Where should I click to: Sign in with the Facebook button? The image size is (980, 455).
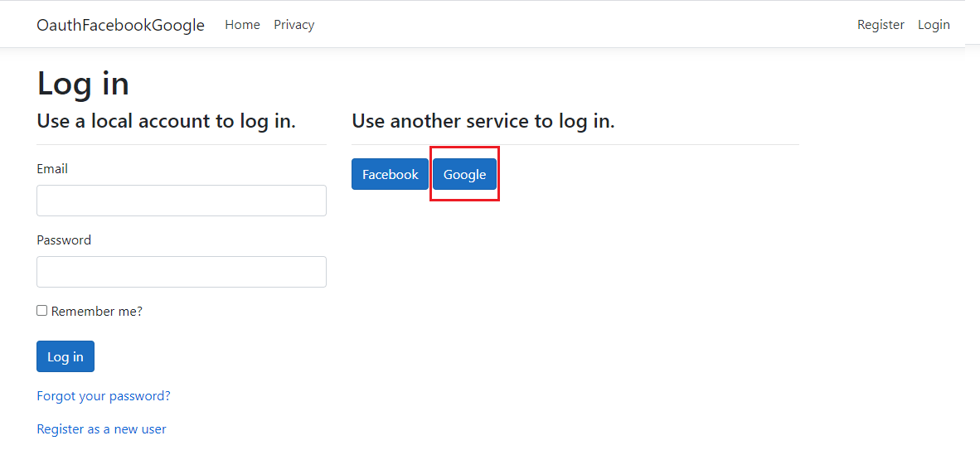(390, 174)
